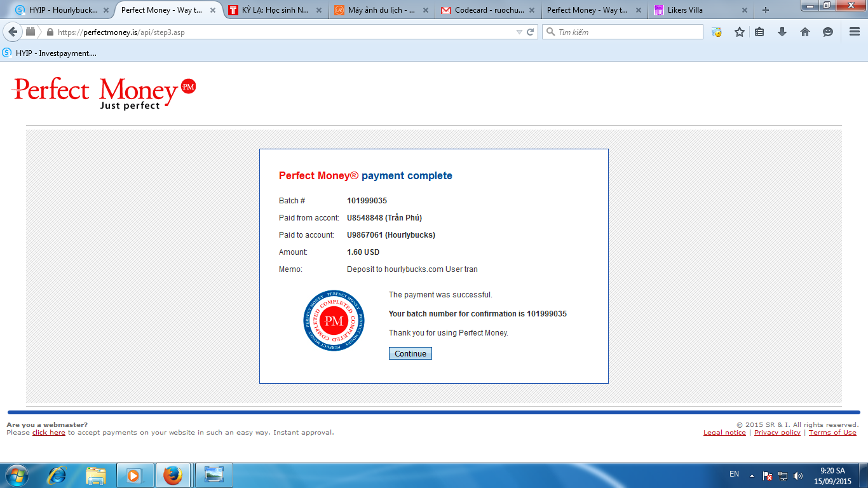Viewport: 868px width, 488px height.
Task: Open the Action Center flag icon
Action: 768,476
